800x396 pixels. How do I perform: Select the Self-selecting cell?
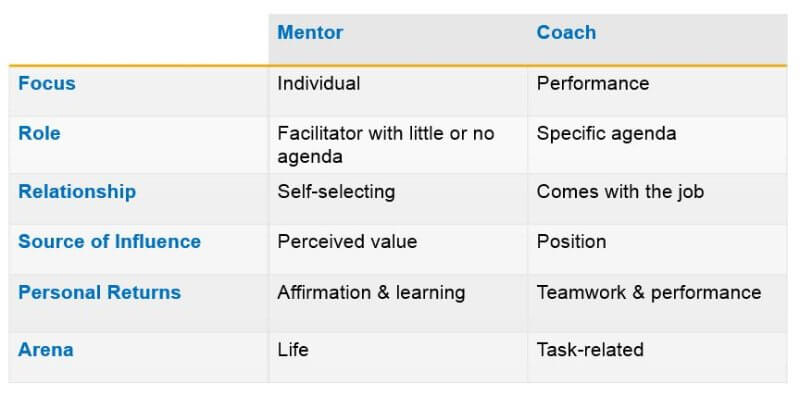pyautogui.click(x=336, y=192)
